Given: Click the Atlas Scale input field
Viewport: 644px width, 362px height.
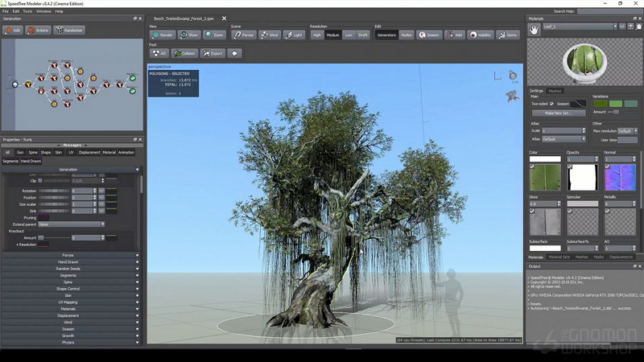Looking at the screenshot, I should click(561, 131).
